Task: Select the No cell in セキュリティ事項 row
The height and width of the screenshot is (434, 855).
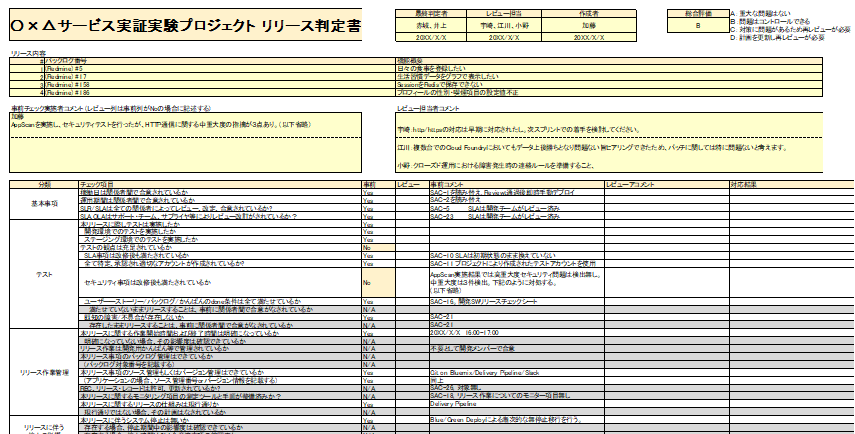Action: 378,283
